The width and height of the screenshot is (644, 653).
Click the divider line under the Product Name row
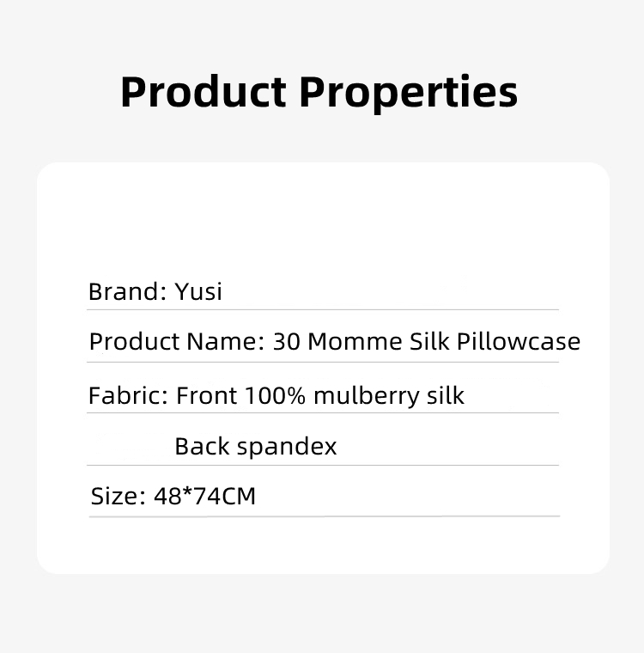click(x=323, y=362)
